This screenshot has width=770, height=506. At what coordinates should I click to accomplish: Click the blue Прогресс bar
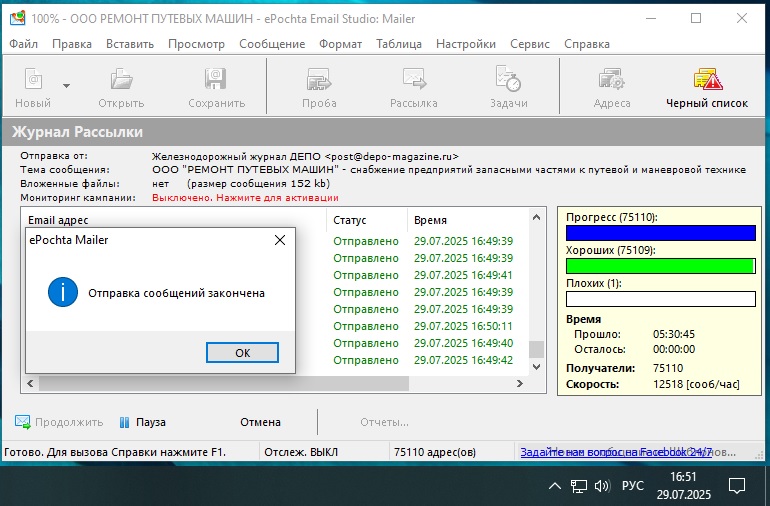(660, 233)
